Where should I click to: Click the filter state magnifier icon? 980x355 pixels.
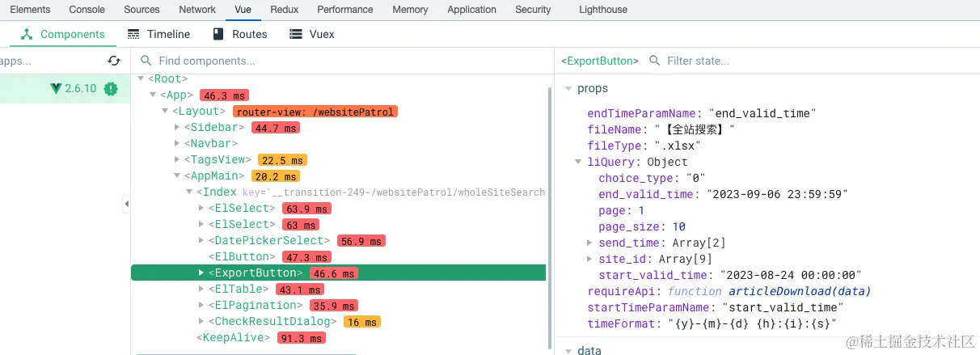(x=654, y=61)
